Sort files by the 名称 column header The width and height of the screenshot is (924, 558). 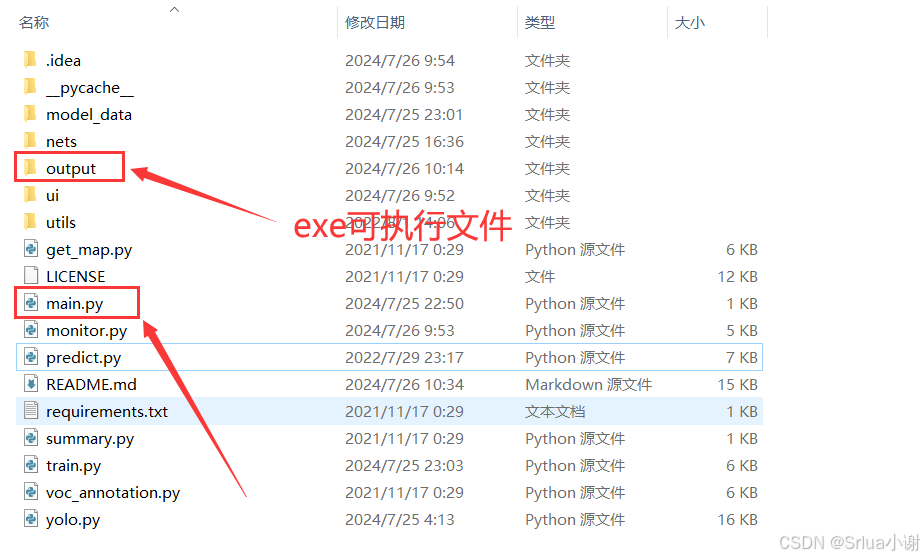pyautogui.click(x=34, y=22)
